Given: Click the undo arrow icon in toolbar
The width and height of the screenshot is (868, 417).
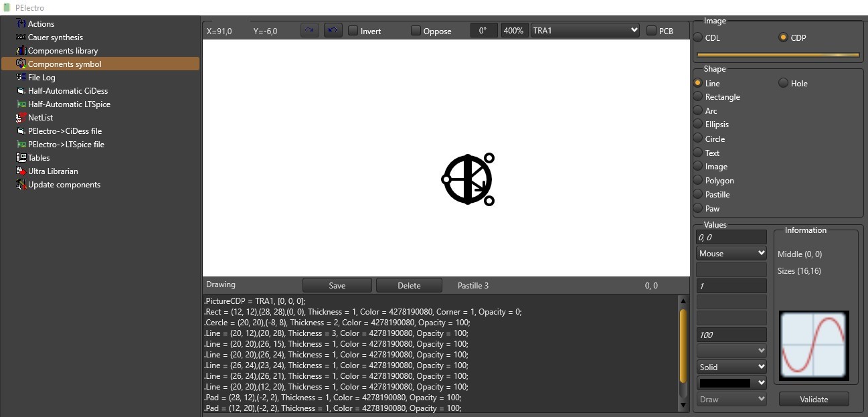Looking at the screenshot, I should click(333, 31).
